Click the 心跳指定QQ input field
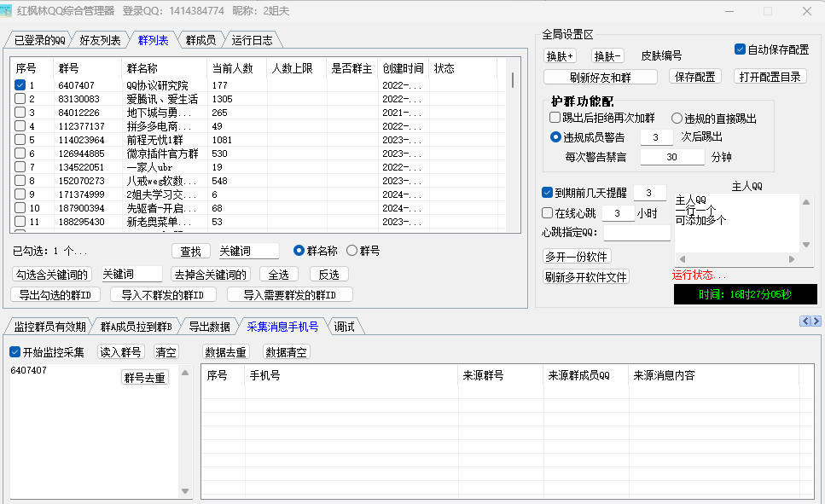Image resolution: width=825 pixels, height=504 pixels. tap(636, 232)
